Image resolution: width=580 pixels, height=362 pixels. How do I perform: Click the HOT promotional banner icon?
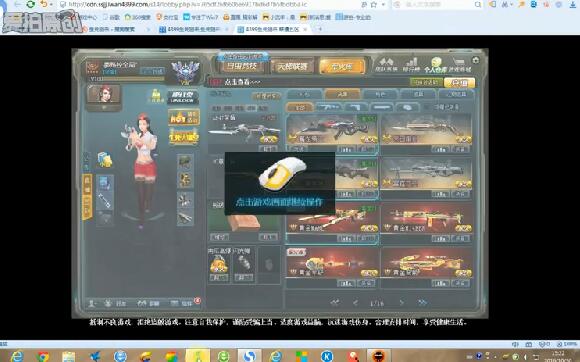point(184,117)
